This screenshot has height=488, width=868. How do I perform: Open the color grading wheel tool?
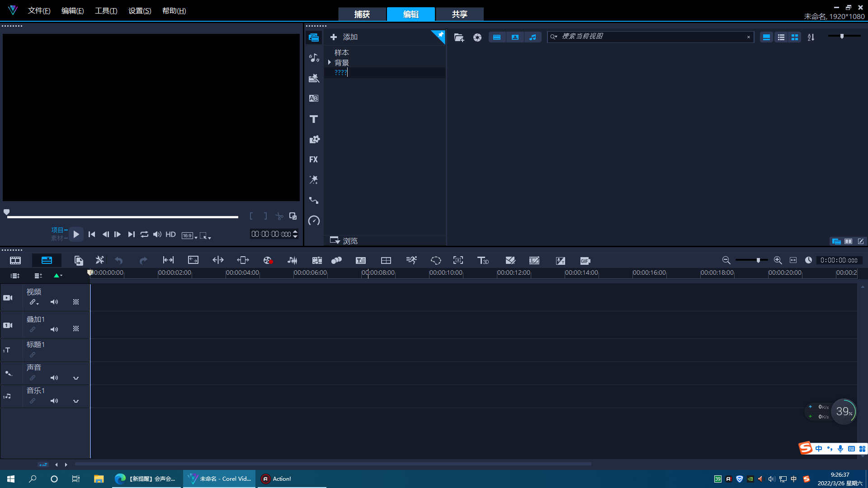[x=268, y=261]
